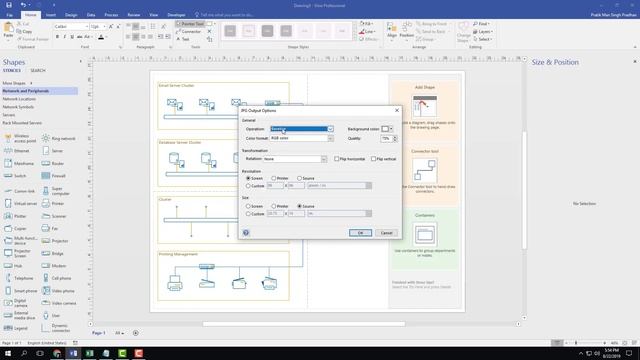Image resolution: width=640 pixels, height=360 pixels.
Task: Click the Router shape in the stencil
Action: click(53, 163)
